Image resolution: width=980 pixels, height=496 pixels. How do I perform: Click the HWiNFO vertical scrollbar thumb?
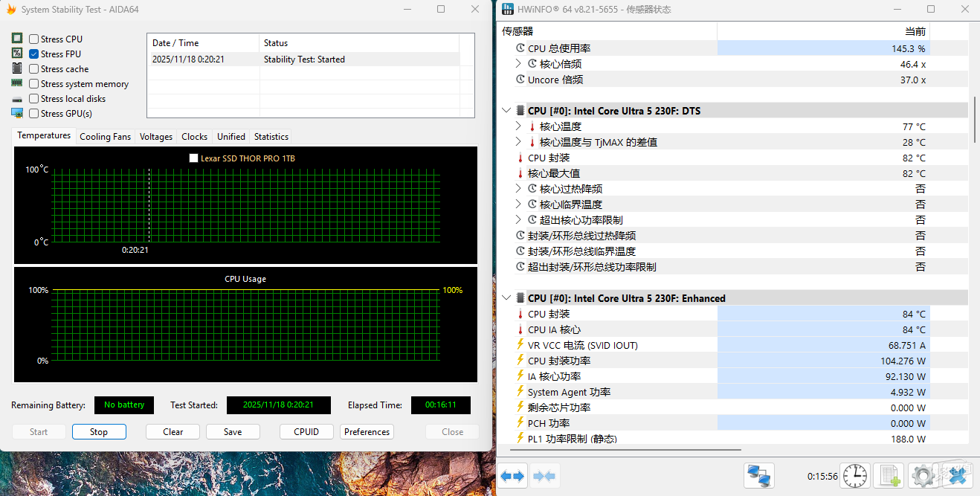point(974,119)
